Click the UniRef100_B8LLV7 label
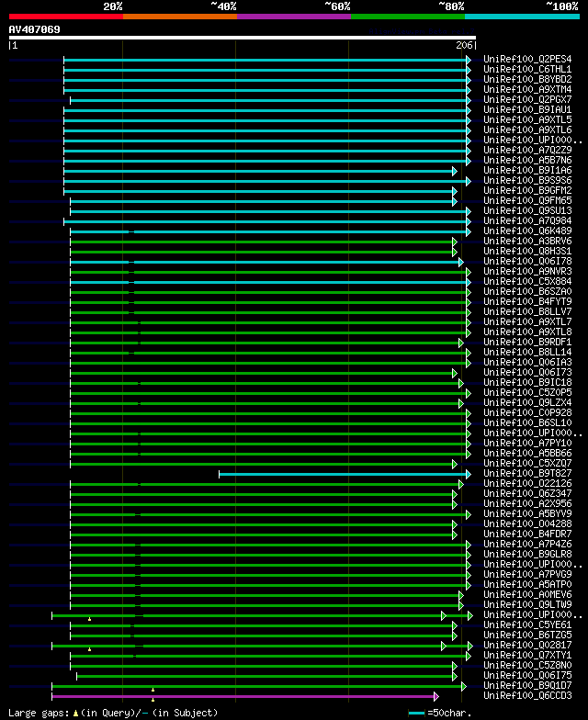 (x=527, y=312)
